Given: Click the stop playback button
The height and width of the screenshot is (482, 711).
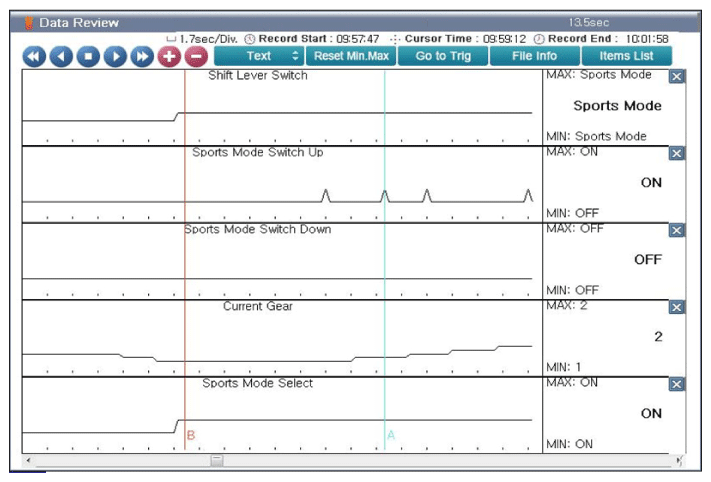Looking at the screenshot, I should point(88,57).
